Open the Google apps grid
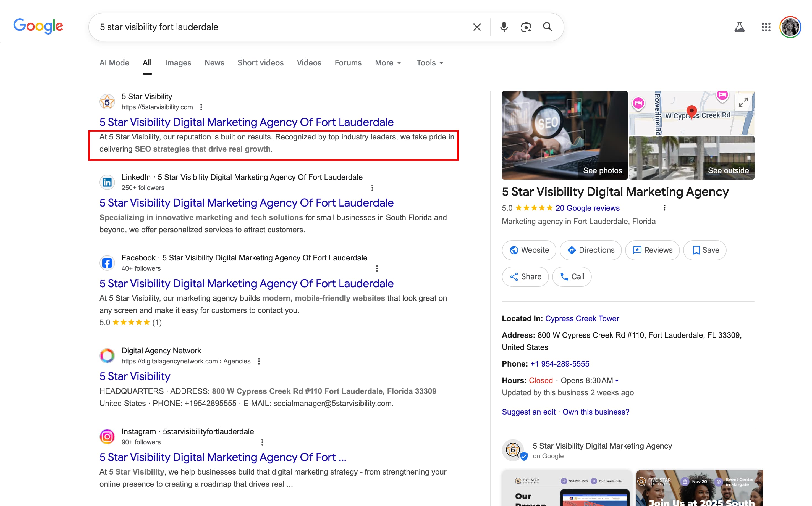This screenshot has height=506, width=812. 766,27
